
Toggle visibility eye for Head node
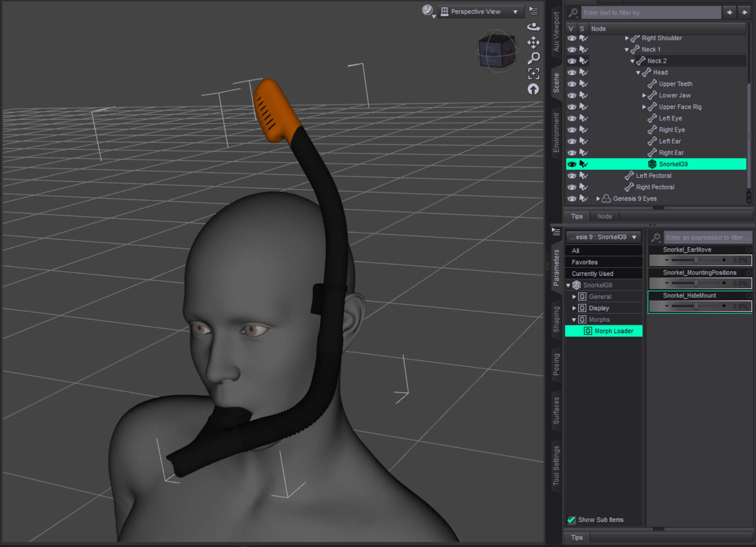[571, 72]
